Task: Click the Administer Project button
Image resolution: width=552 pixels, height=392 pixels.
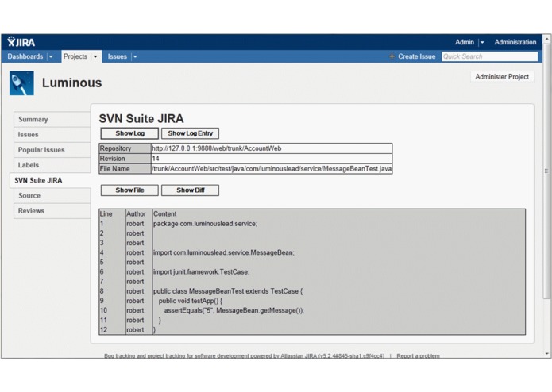Action: point(502,77)
